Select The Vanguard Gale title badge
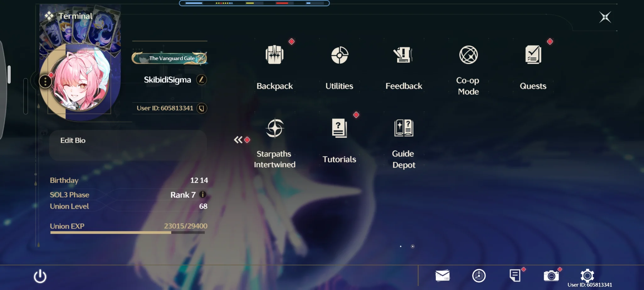The width and height of the screenshot is (644, 290). click(169, 58)
